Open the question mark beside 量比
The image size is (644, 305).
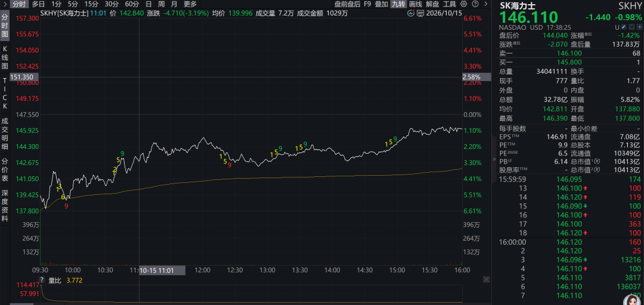(x=42, y=280)
